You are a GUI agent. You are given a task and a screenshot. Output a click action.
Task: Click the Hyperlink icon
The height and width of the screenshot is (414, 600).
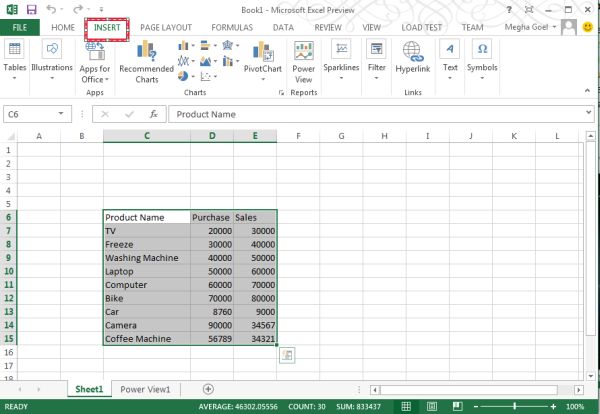412,51
